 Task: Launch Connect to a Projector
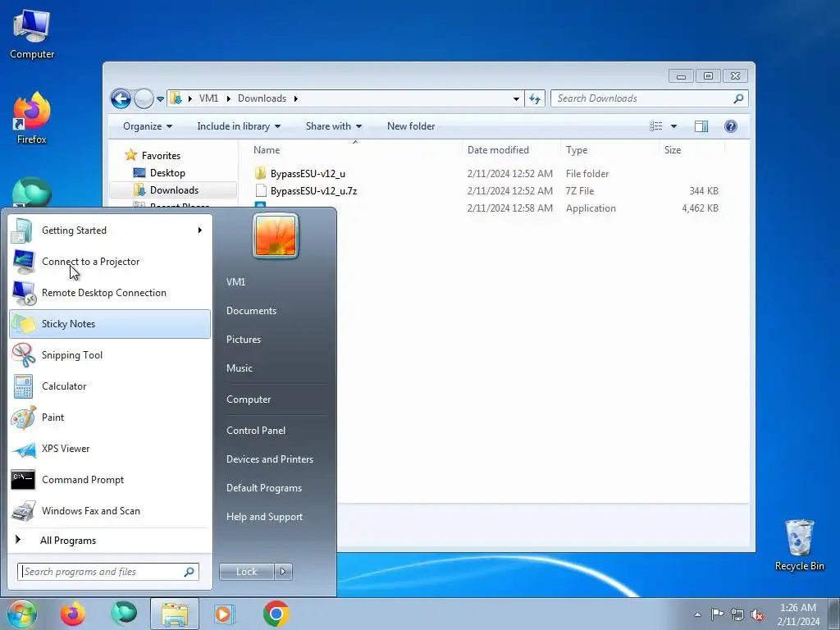click(110, 262)
